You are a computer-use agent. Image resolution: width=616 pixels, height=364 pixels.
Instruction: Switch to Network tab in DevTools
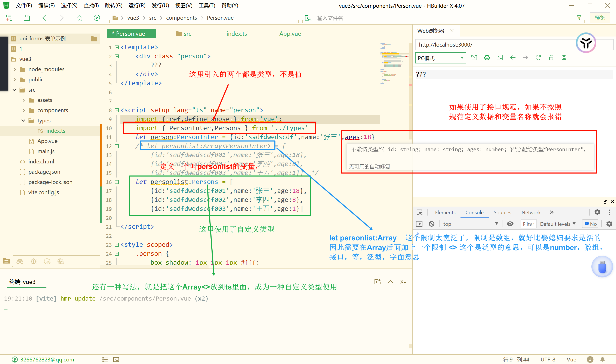pos(531,212)
